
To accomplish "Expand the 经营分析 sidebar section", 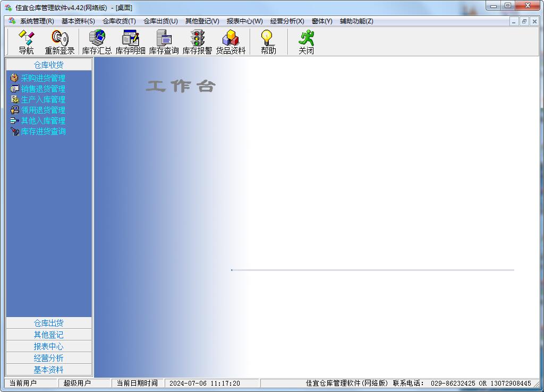I will coord(48,358).
